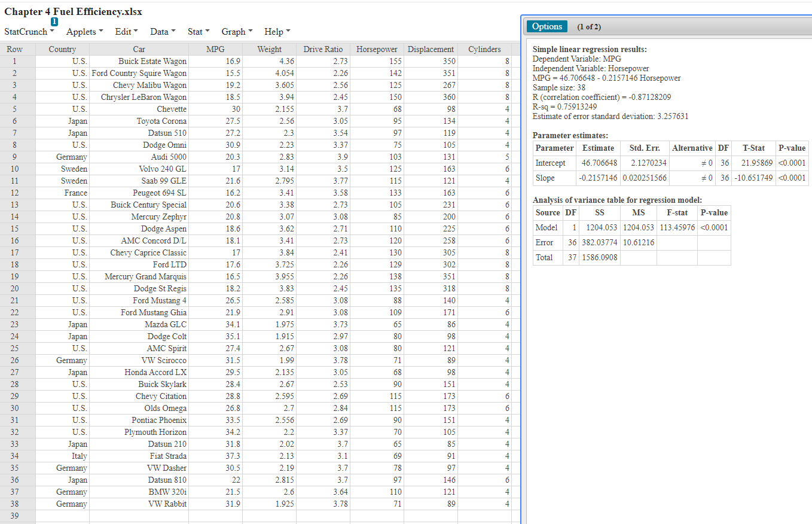Viewport: 812px width, 524px height.
Task: Expand the Graph menu dropdown arrow
Action: click(x=249, y=32)
